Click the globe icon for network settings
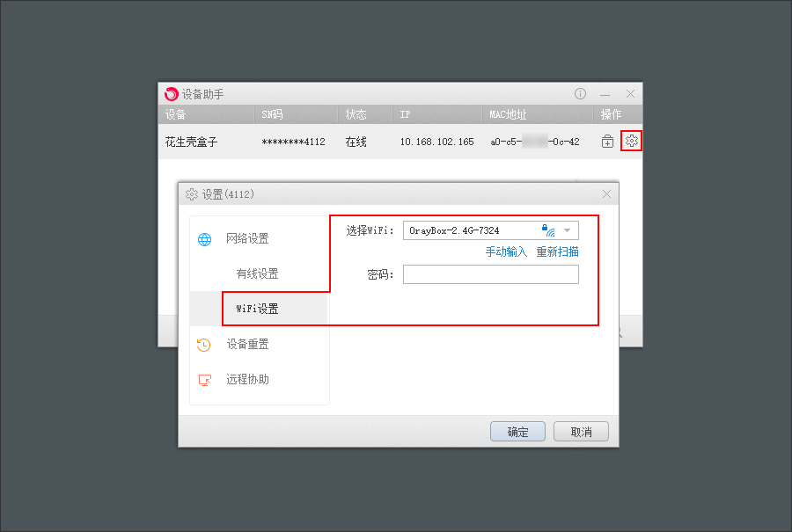Screen dimensions: 792x532 point(204,239)
